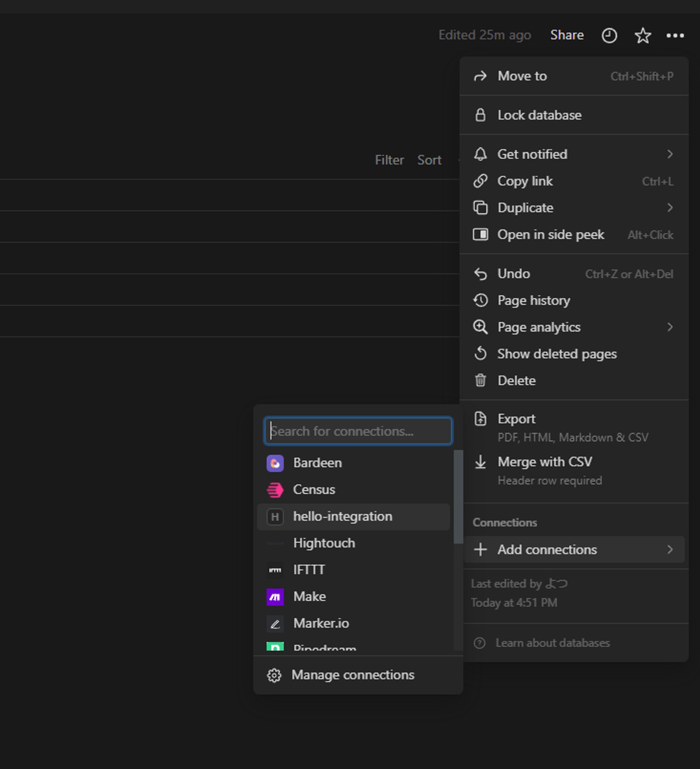Expand the Duplicate submenu chevron
This screenshot has height=769, width=700.
(670, 208)
